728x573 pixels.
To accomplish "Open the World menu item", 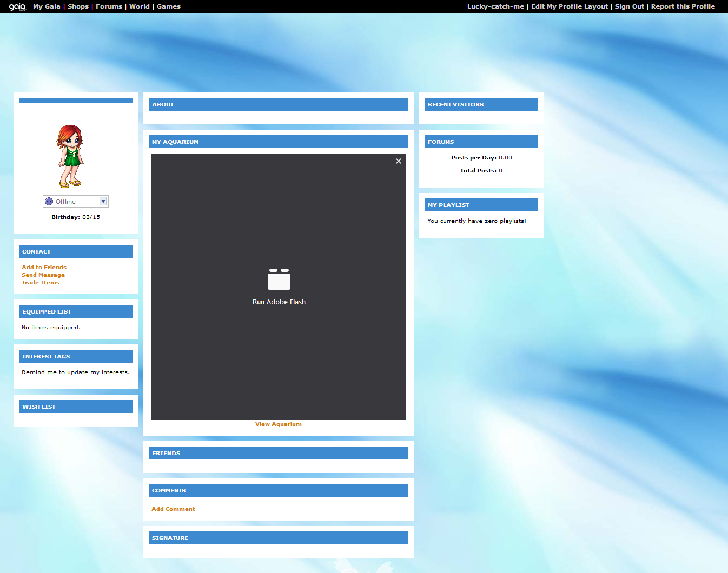I will [140, 6].
